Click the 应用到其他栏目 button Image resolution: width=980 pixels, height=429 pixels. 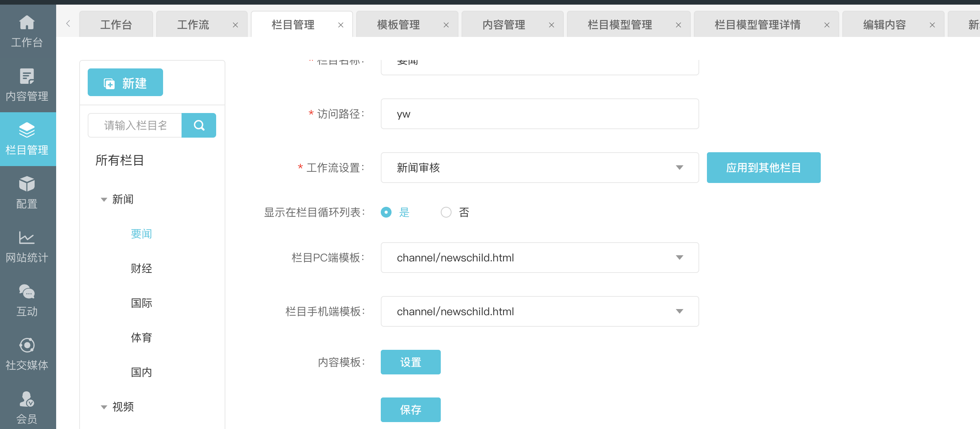pos(763,168)
